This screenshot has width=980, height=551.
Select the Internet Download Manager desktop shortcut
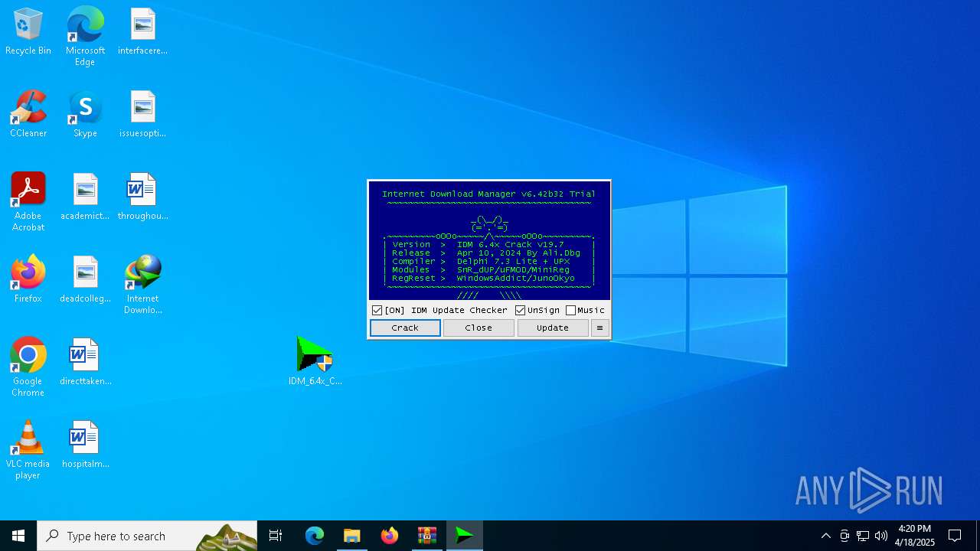click(x=142, y=285)
